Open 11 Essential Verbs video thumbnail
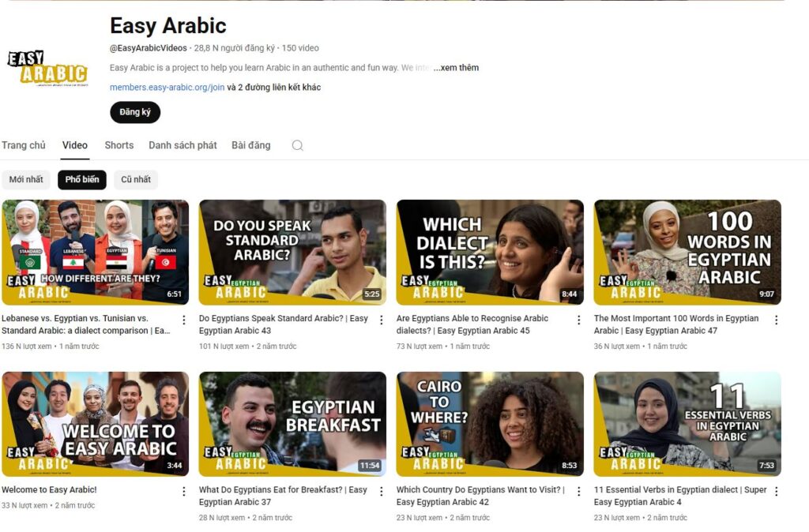Image resolution: width=809 pixels, height=532 pixels. tap(687, 424)
